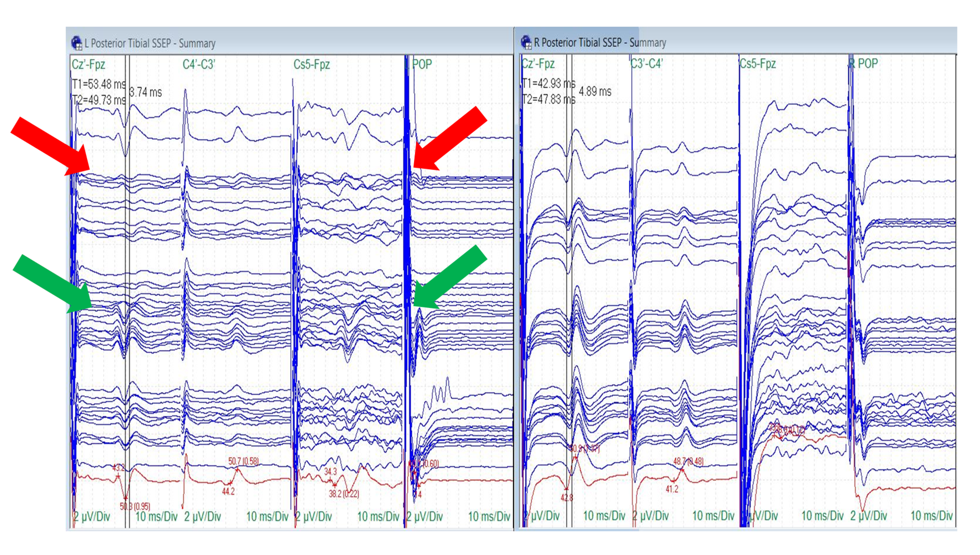Click 10 ms/Div scale under L POP channel

click(x=489, y=517)
